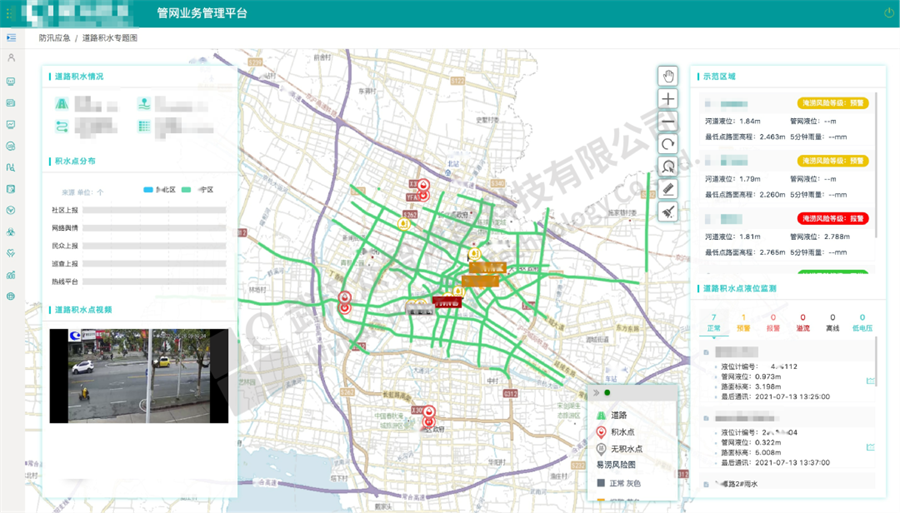Click the 正常 灰色 legend swatch

pos(601,483)
